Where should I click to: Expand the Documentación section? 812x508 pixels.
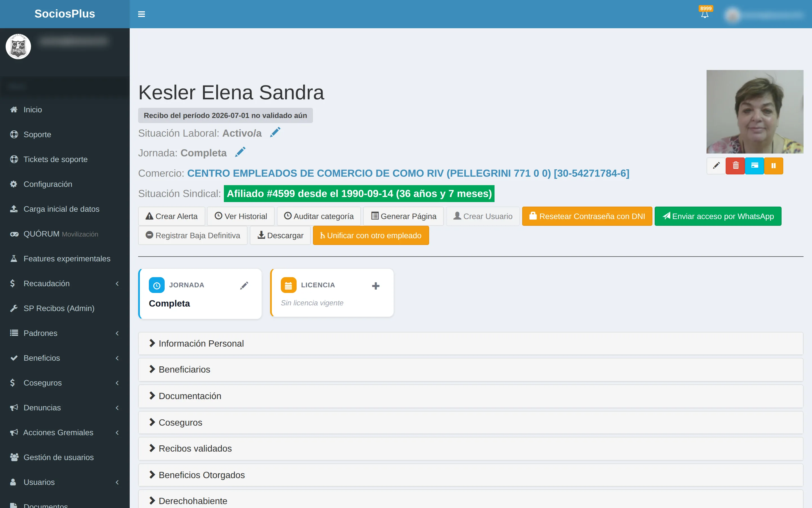(x=470, y=396)
